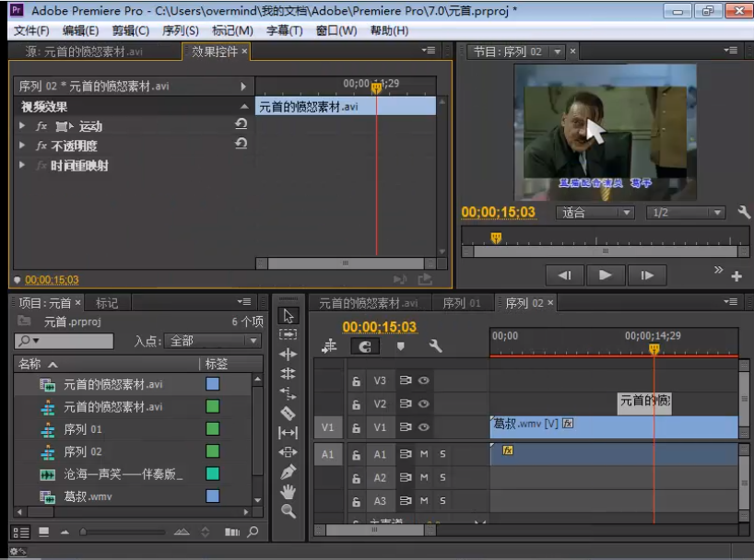754x560 pixels.
Task: Switch project panel to icon view
Action: pyautogui.click(x=43, y=531)
